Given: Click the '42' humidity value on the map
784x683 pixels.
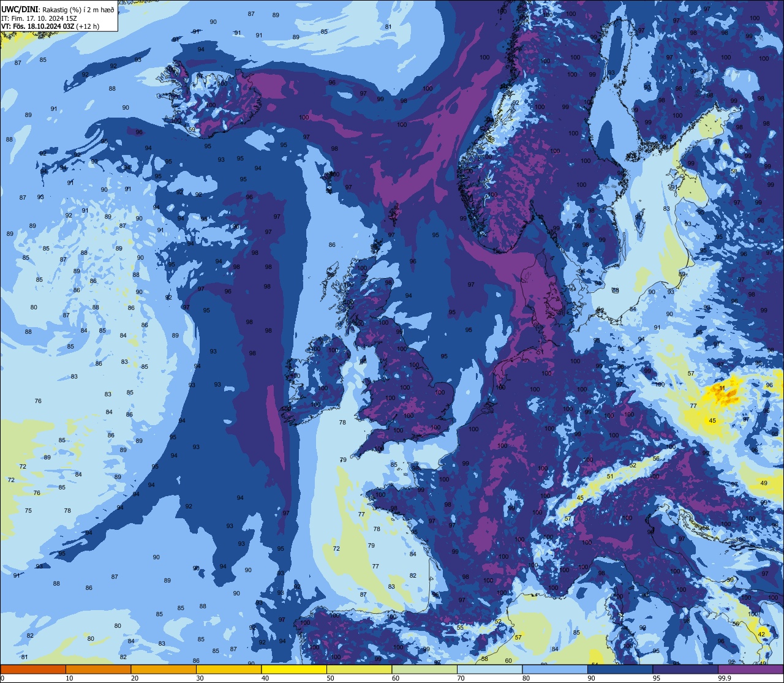Looking at the screenshot, I should point(762,633).
